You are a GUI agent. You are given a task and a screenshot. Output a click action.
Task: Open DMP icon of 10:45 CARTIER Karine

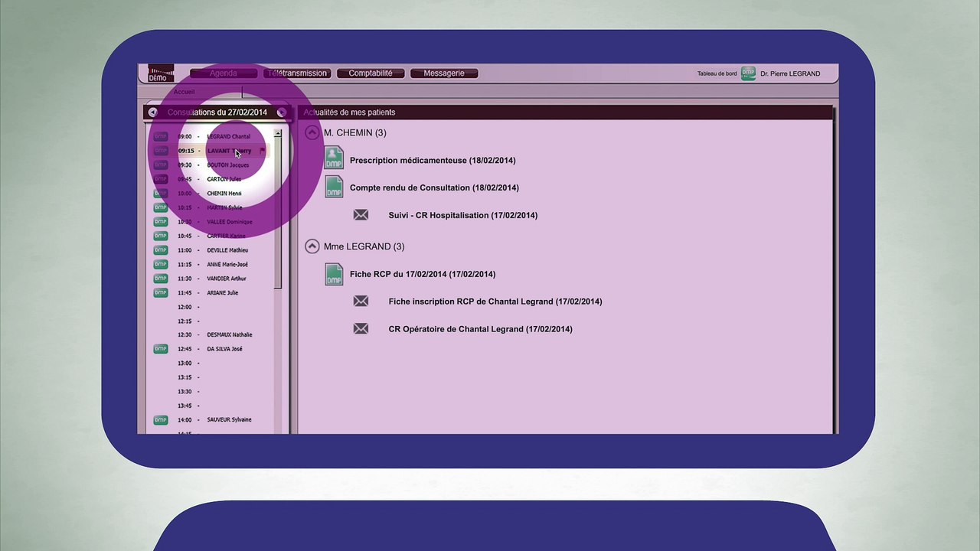point(160,236)
